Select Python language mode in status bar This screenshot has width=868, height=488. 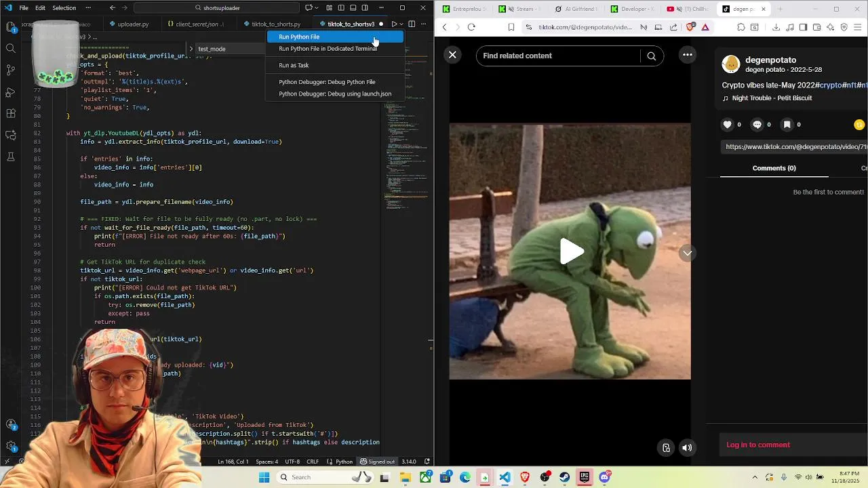click(x=340, y=462)
